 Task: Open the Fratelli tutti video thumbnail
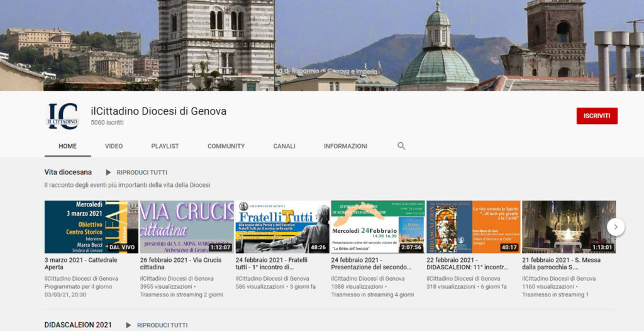click(x=282, y=227)
